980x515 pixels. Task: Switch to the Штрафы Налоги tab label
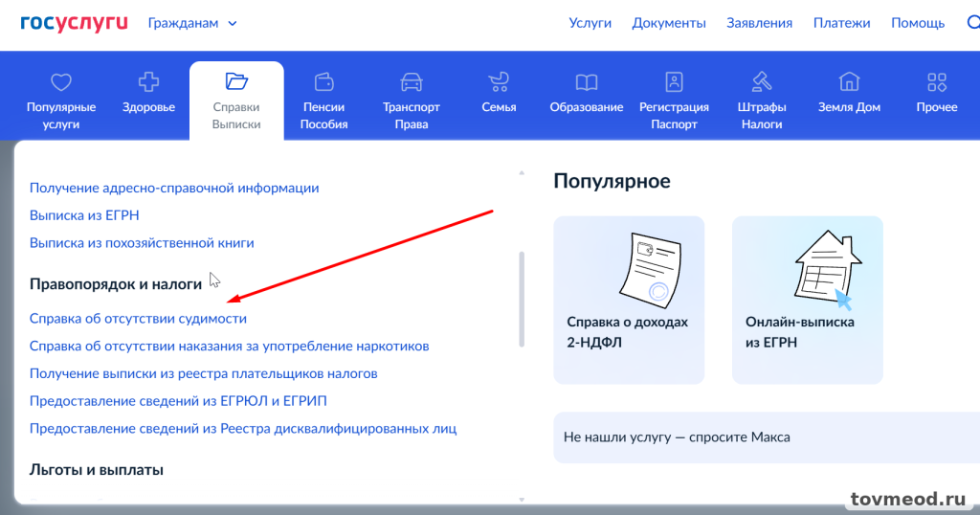[x=761, y=116]
